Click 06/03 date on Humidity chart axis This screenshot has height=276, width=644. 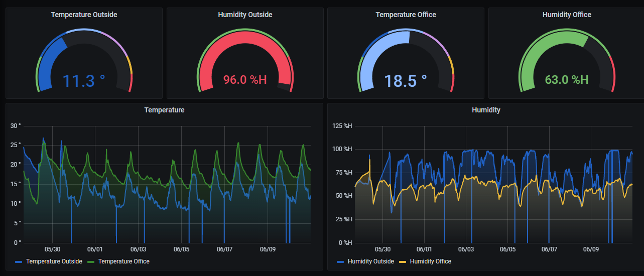click(466, 249)
